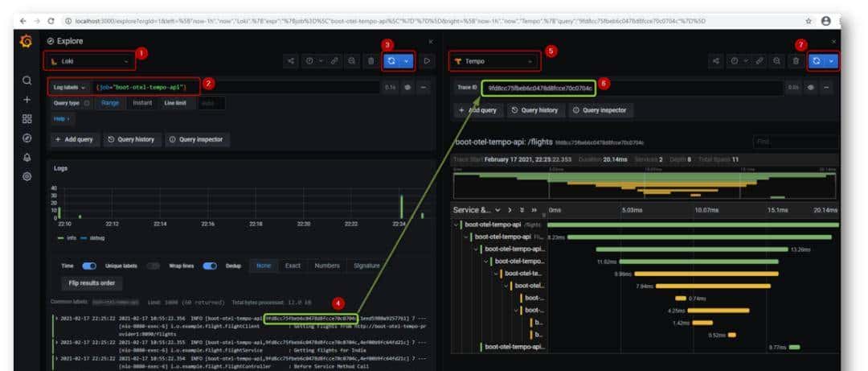Viewport: 868px width, 371px height.
Task: Click the zoom out icon in the Loki pane toolbar
Action: [353, 60]
